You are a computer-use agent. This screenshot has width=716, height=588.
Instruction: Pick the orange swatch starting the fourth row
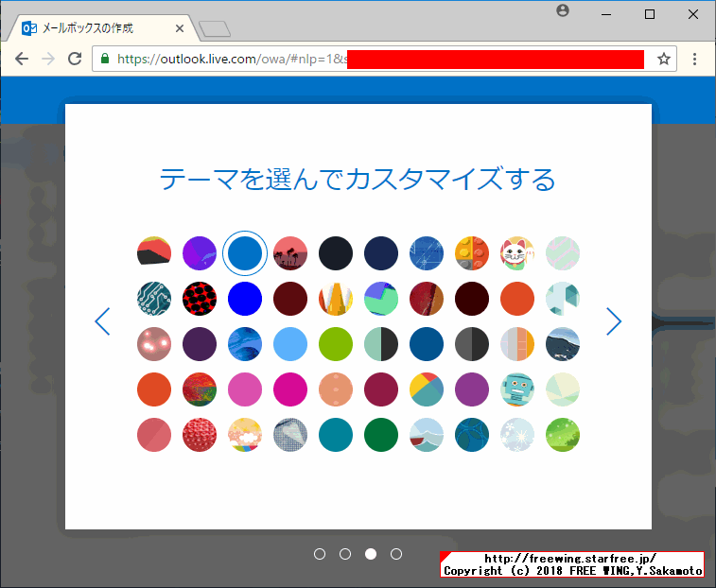tap(154, 389)
